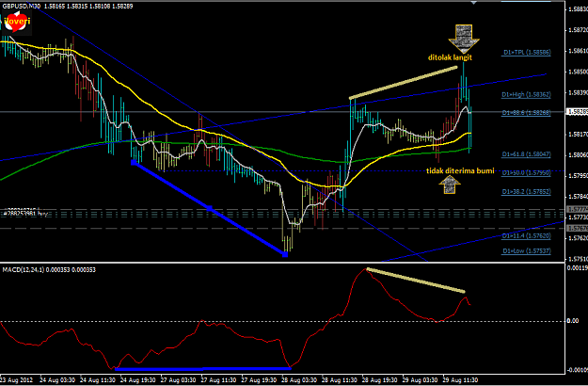Click the 1.5777 order price tag
588x386 pixels.
[x=577, y=209]
